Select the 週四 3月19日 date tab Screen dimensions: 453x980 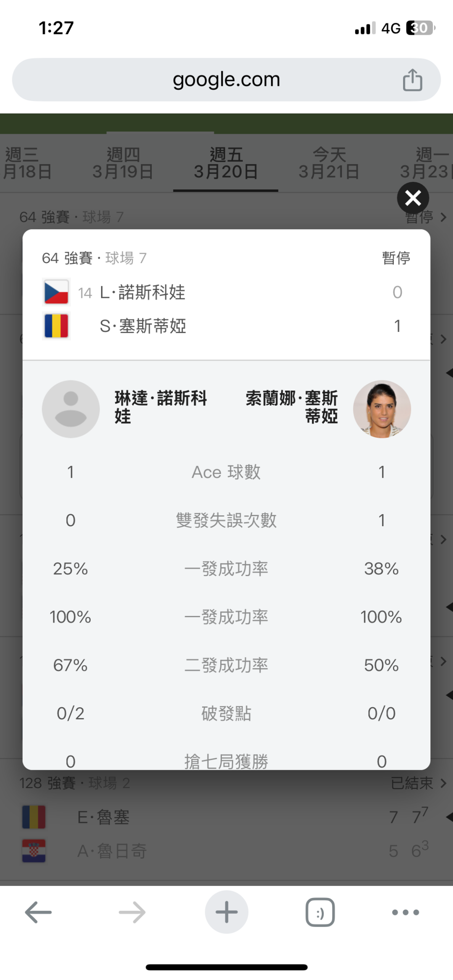tap(122, 163)
